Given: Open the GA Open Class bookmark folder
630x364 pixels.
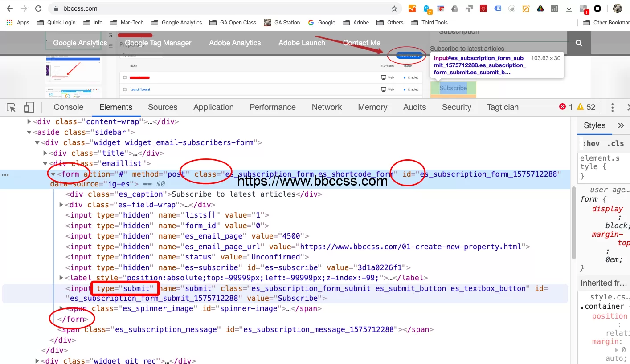Looking at the screenshot, I should click(x=233, y=22).
